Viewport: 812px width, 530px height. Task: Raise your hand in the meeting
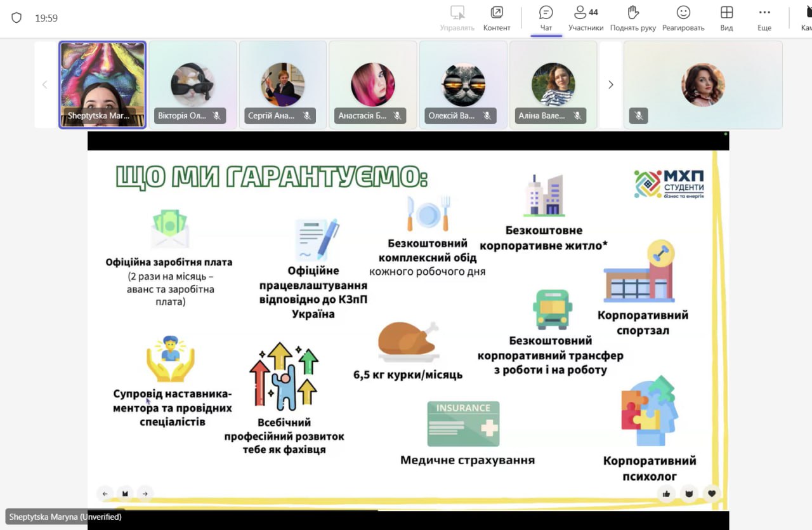click(x=632, y=18)
